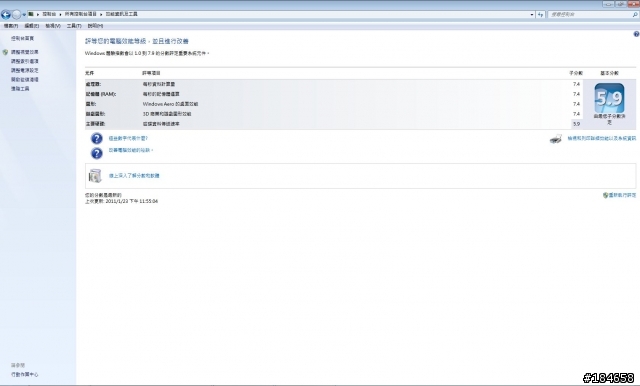Click the greyed Forward navigation arrow
The image size is (640, 386).
(x=16, y=15)
